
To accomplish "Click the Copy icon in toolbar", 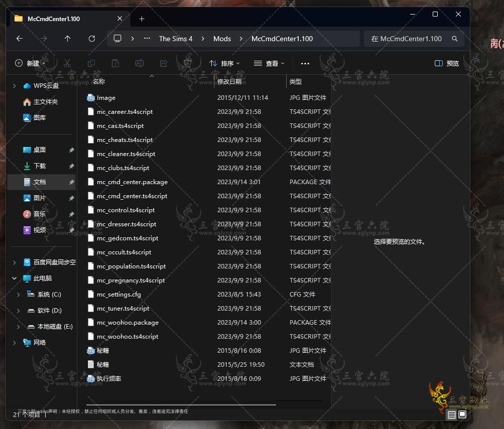I will [91, 63].
